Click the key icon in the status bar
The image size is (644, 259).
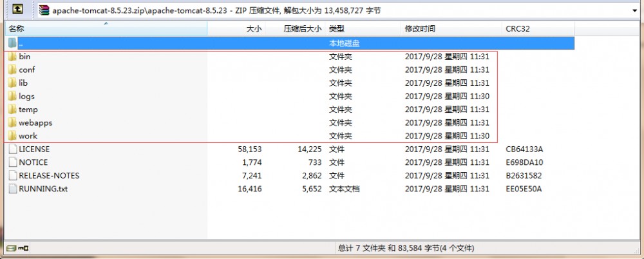pyautogui.click(x=24, y=248)
